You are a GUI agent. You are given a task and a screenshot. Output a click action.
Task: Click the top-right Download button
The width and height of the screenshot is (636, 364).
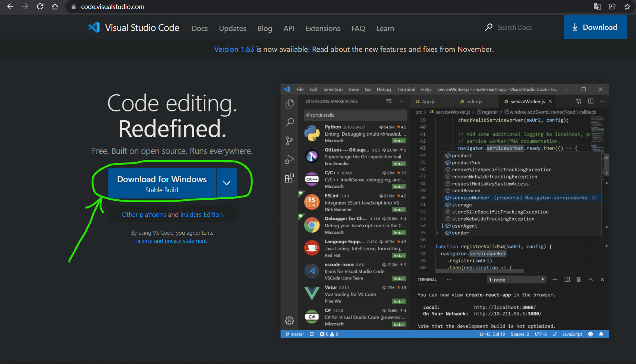(595, 27)
